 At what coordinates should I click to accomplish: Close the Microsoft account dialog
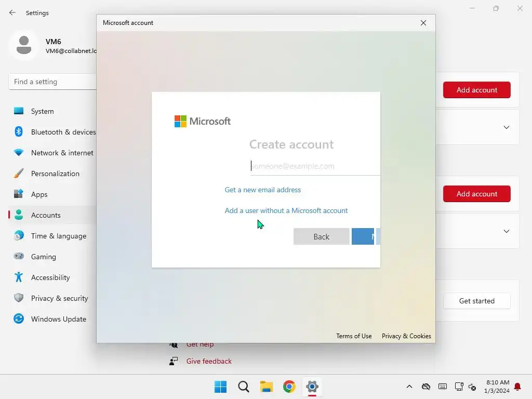(x=423, y=23)
